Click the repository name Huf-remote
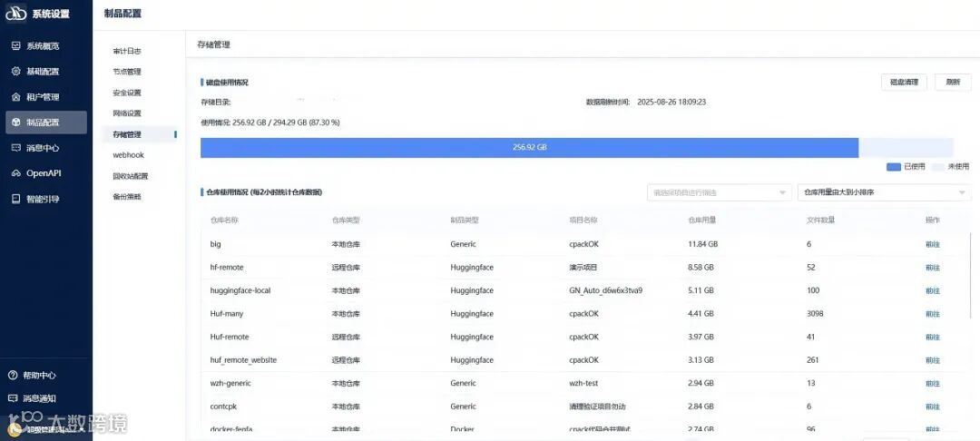Viewport: 980px width, 441px height. (x=230, y=337)
